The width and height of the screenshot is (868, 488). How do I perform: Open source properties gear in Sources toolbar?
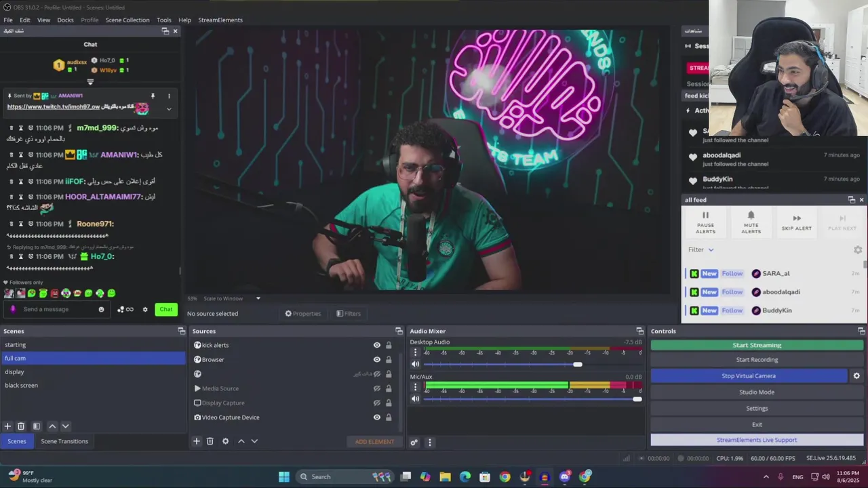[x=226, y=441]
